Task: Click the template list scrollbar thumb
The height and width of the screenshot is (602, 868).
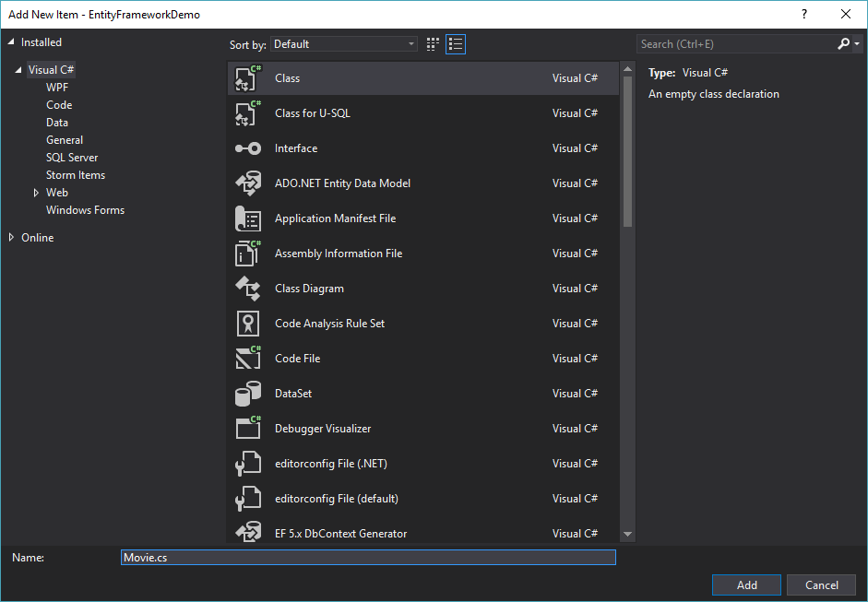Action: pos(627,151)
